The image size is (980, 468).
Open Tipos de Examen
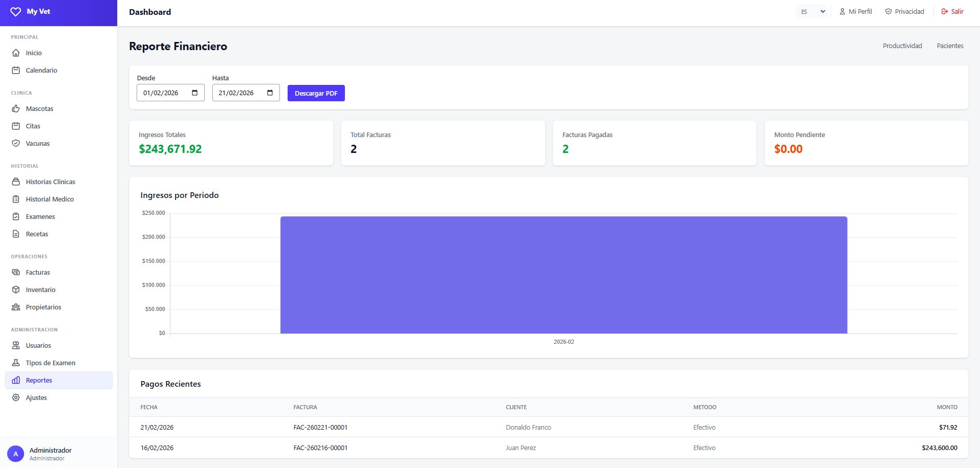pyautogui.click(x=59, y=363)
